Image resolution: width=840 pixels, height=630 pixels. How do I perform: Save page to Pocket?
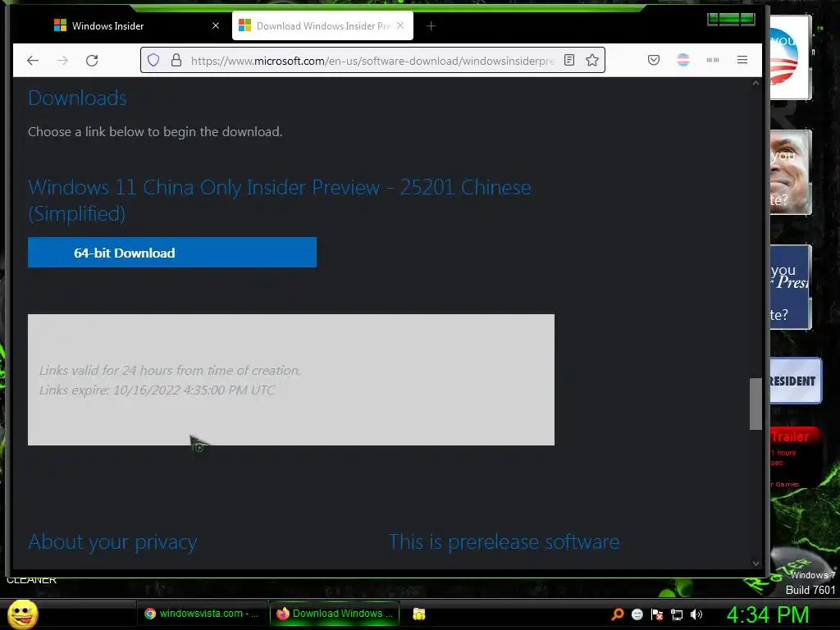point(654,60)
